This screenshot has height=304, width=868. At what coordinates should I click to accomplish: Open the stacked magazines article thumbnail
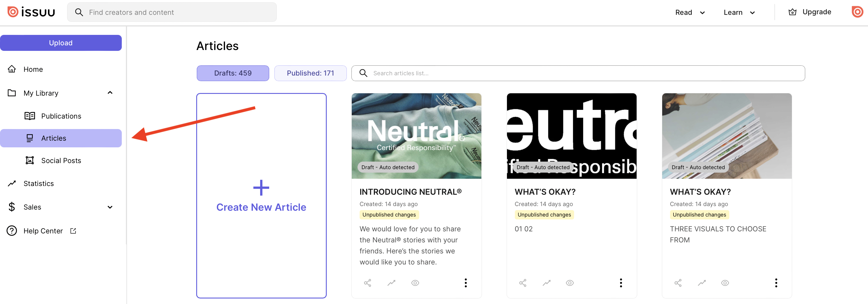pos(727,136)
